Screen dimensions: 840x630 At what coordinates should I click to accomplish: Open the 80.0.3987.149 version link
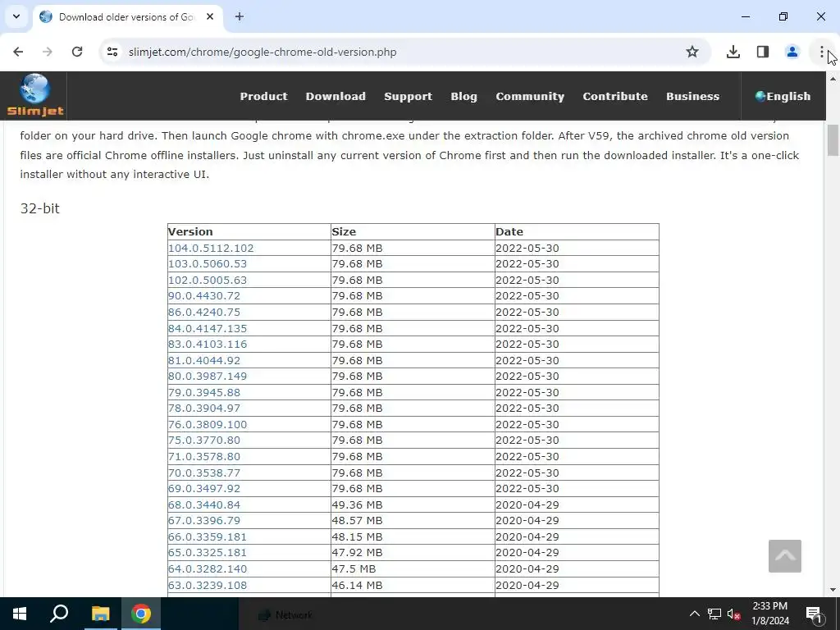(208, 376)
